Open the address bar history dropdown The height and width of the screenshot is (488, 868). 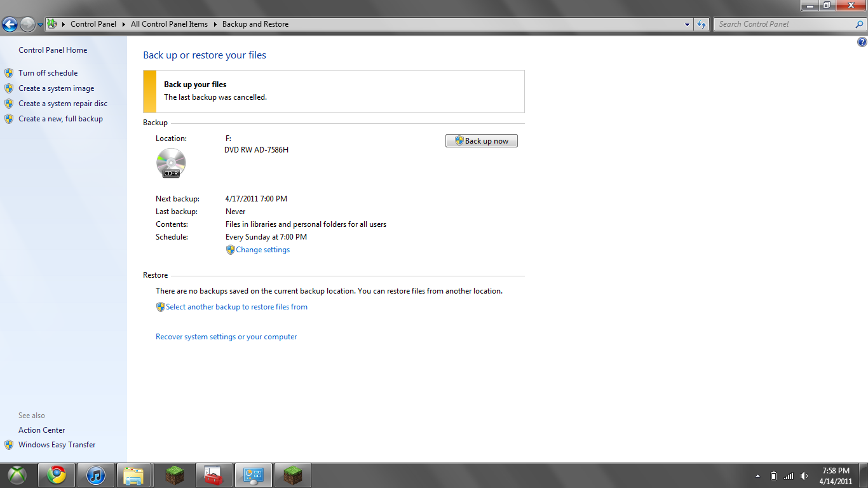[x=688, y=24]
